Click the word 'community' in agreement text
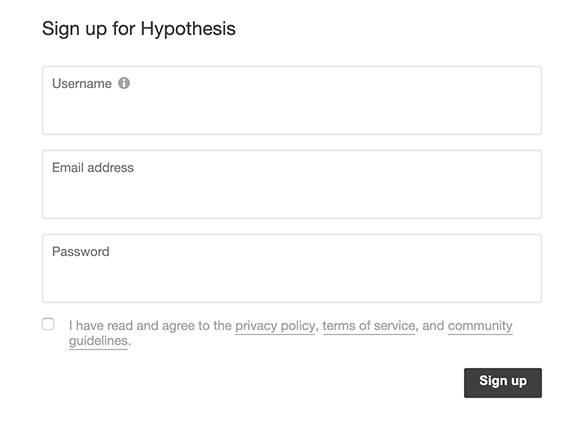Image resolution: width=583 pixels, height=423 pixels. [480, 326]
